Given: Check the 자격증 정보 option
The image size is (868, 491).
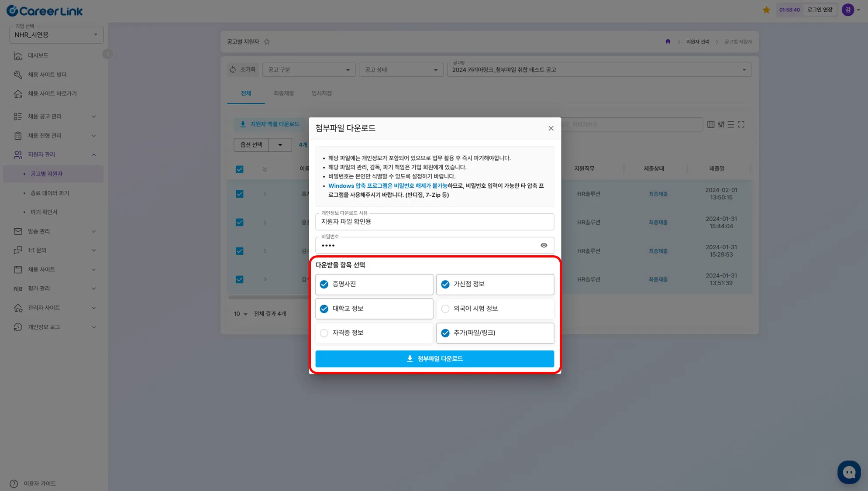Looking at the screenshot, I should (x=324, y=333).
